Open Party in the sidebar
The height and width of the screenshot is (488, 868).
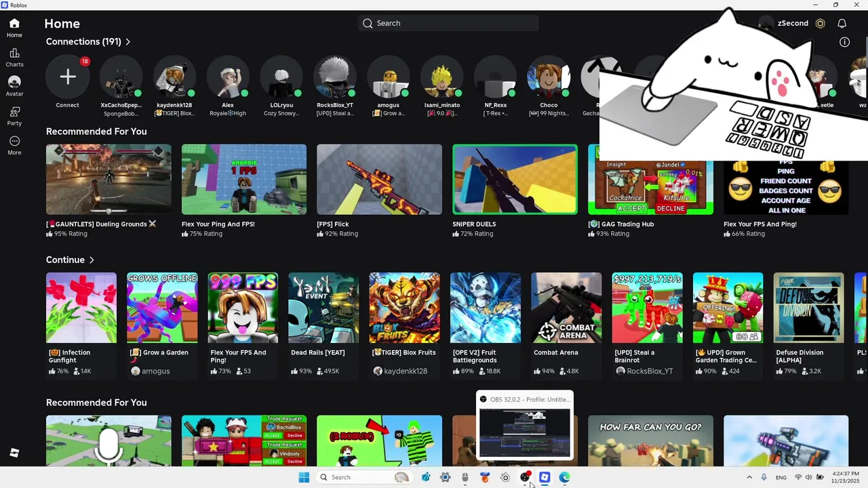[14, 116]
